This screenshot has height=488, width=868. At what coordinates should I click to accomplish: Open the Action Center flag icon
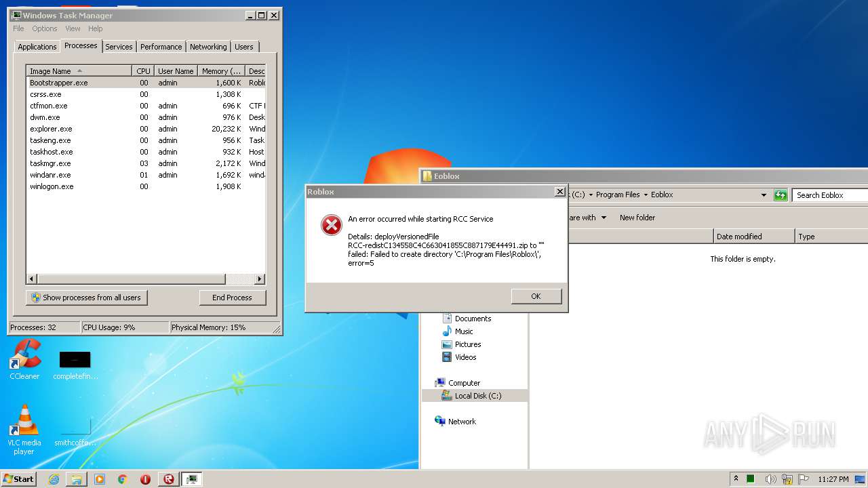804,479
